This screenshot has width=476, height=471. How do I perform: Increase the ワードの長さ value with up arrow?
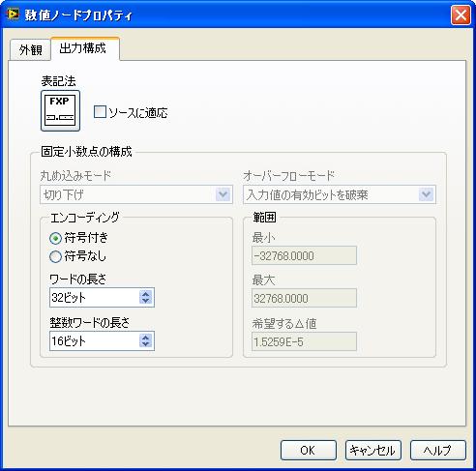pyautogui.click(x=146, y=294)
